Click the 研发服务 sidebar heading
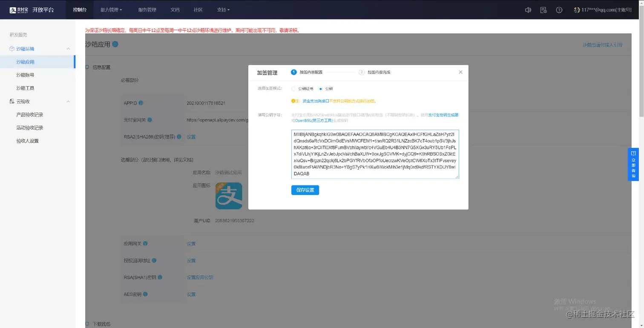 tap(18, 35)
